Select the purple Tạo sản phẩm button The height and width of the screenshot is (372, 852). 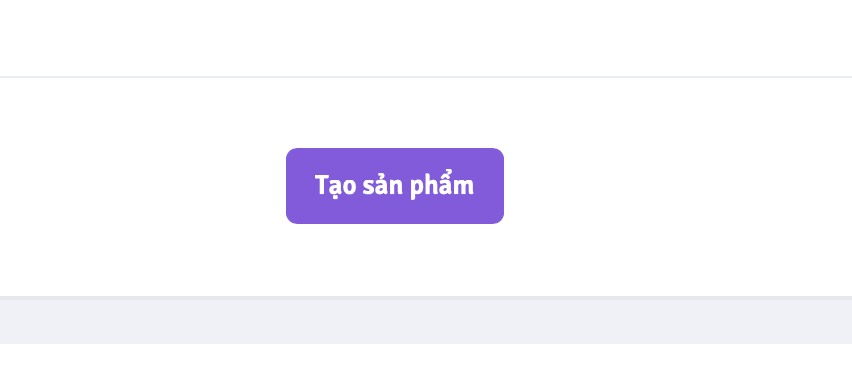[x=395, y=186]
